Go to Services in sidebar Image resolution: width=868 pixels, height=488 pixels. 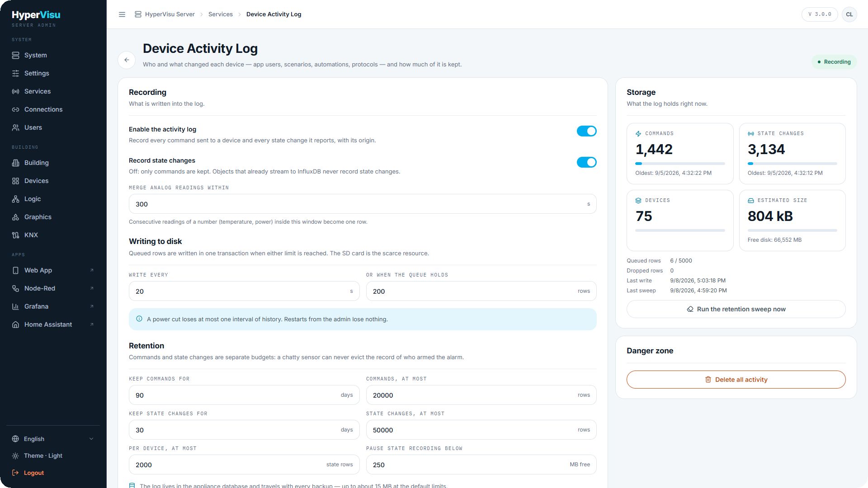tap(53, 91)
